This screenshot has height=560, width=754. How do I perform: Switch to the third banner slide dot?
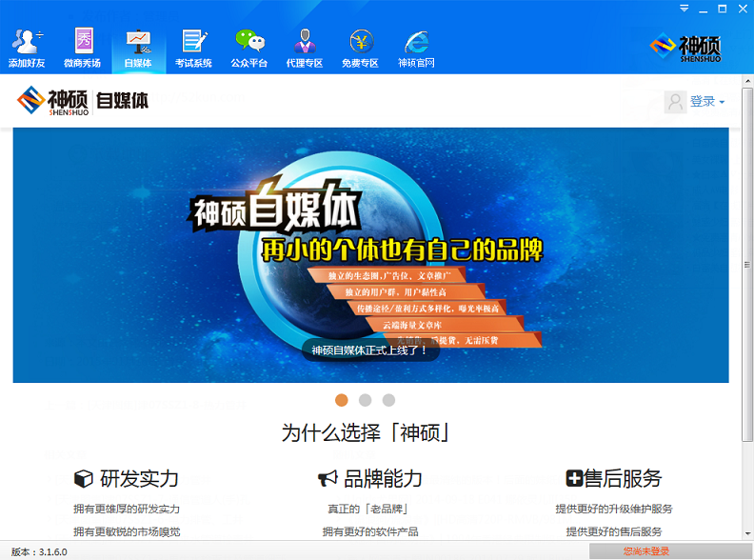[x=388, y=400]
